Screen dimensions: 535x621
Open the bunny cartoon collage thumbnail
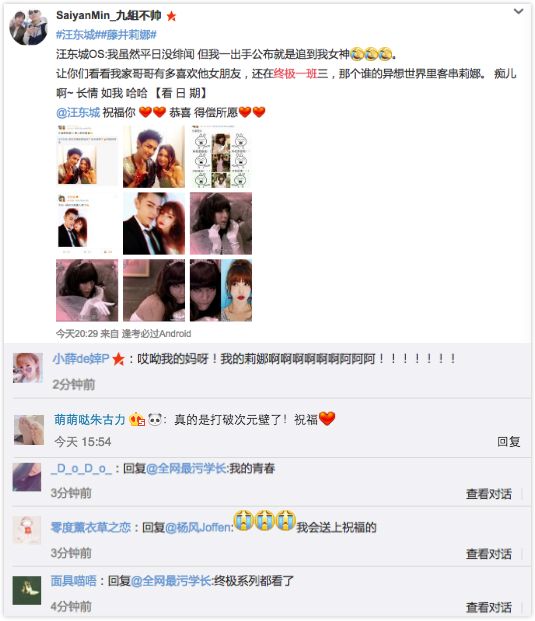pyautogui.click(x=221, y=156)
